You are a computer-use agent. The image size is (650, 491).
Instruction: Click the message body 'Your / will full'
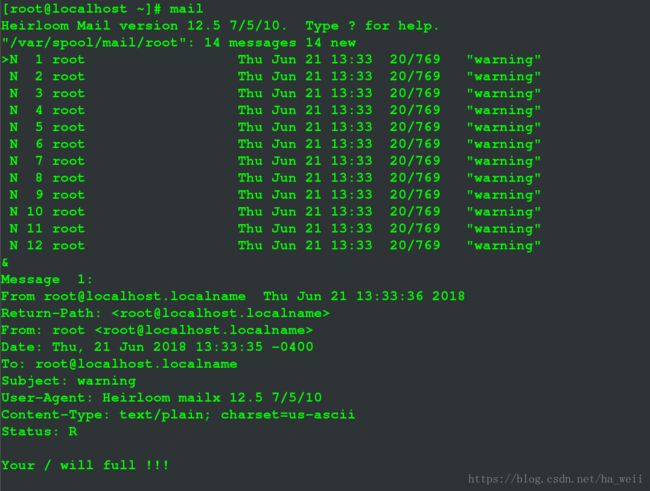coord(85,465)
